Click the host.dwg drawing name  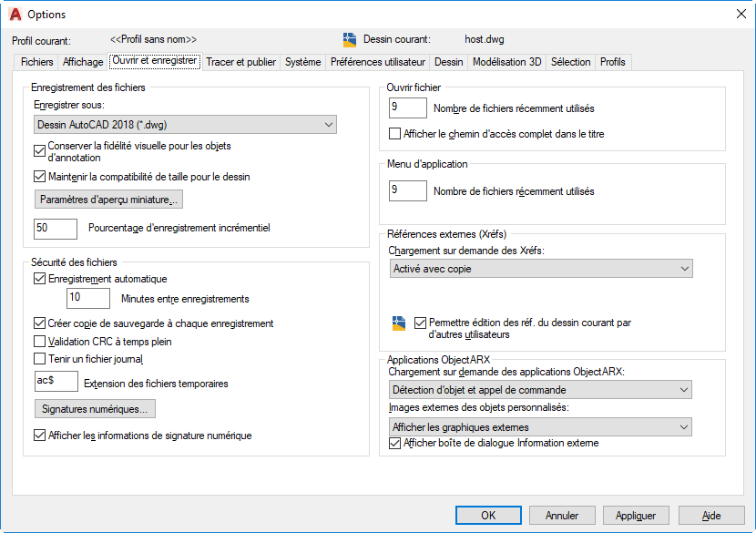click(x=484, y=39)
